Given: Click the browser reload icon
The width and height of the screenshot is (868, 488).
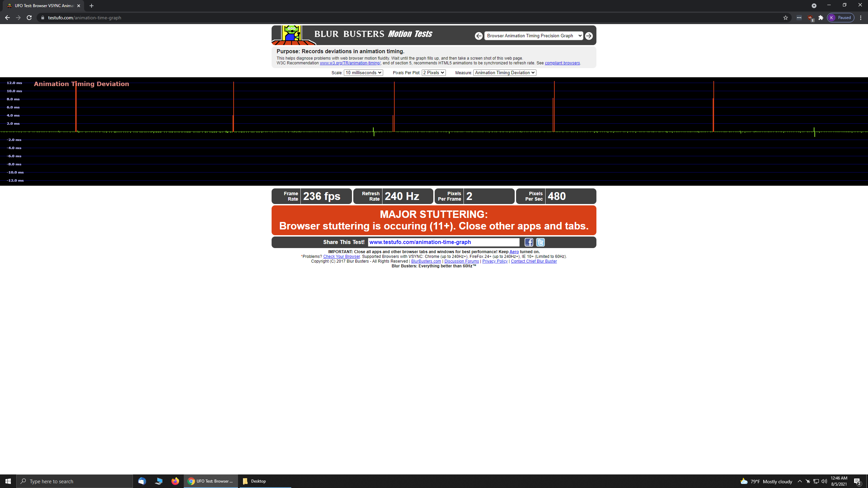Looking at the screenshot, I should [29, 18].
